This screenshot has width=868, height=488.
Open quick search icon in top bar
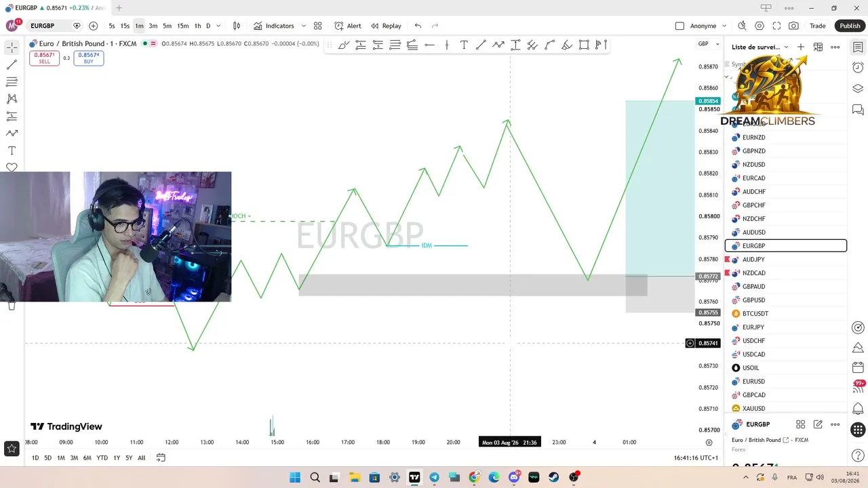pyautogui.click(x=742, y=26)
